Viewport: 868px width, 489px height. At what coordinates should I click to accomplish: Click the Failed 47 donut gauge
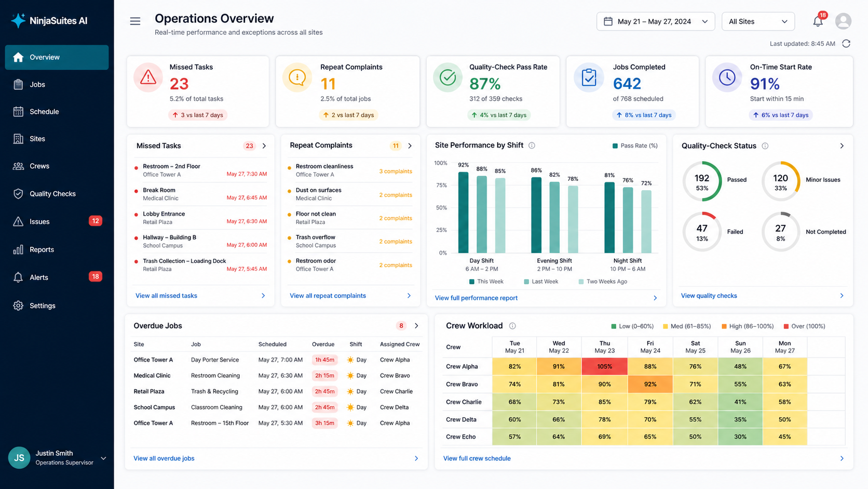click(702, 232)
